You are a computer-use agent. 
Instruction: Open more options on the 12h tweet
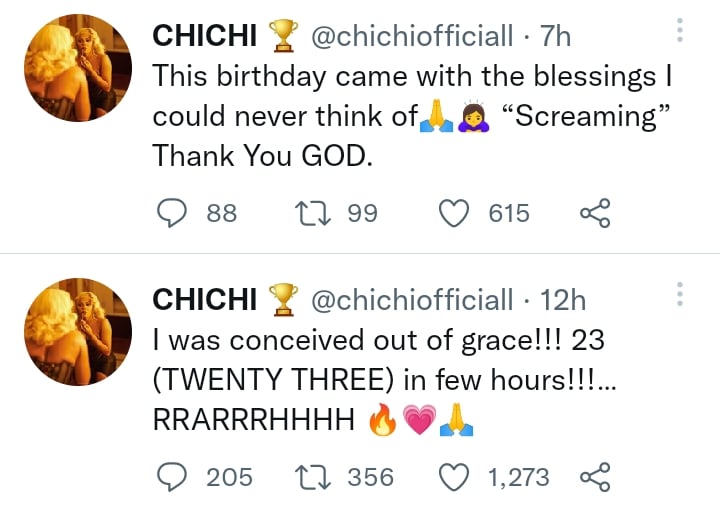680,295
